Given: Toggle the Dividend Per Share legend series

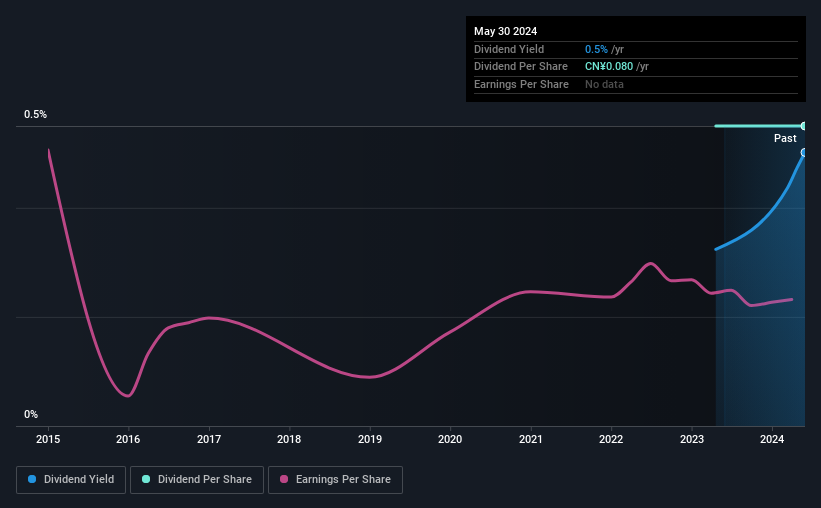Looking at the screenshot, I should [x=198, y=480].
